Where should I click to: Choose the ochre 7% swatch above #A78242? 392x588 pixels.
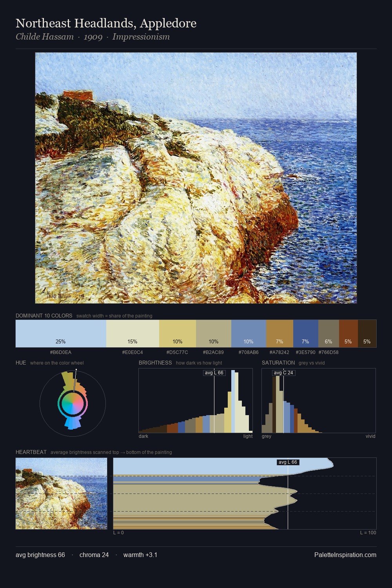click(x=279, y=334)
